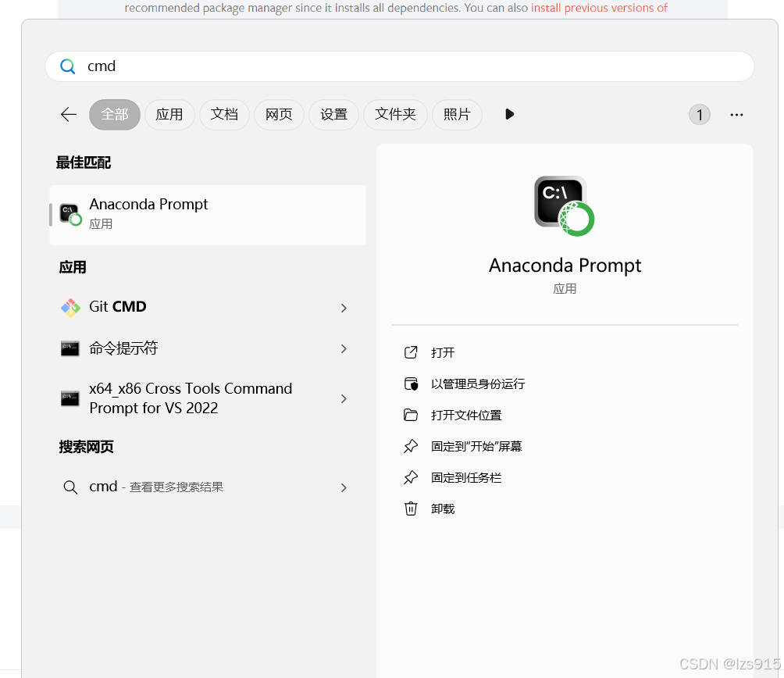
Task: Follow the install previous versions link
Action: [x=599, y=8]
